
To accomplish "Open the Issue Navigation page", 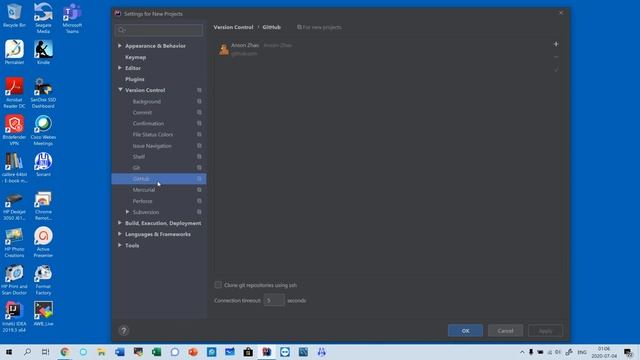I will 152,146.
